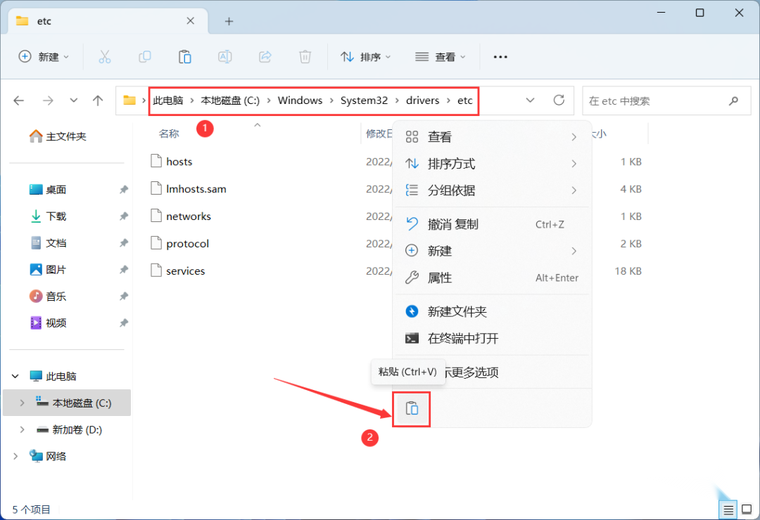Open 下载 folder in sidebar
This screenshot has width=760, height=520.
point(56,216)
